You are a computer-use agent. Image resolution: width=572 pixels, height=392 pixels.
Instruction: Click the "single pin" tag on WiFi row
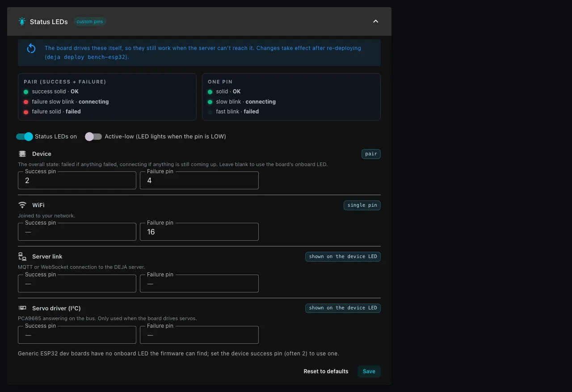(x=362, y=205)
